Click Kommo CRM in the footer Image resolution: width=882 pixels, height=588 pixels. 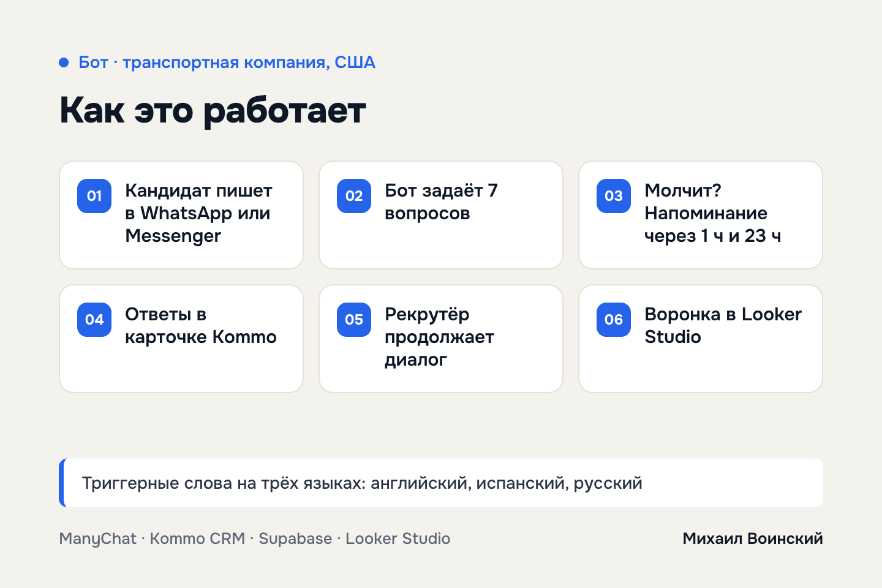pyautogui.click(x=197, y=539)
